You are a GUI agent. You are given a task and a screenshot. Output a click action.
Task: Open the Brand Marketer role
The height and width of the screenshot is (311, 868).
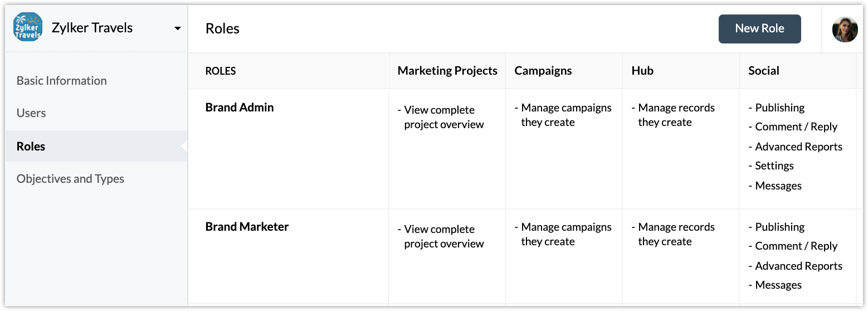pyautogui.click(x=247, y=226)
